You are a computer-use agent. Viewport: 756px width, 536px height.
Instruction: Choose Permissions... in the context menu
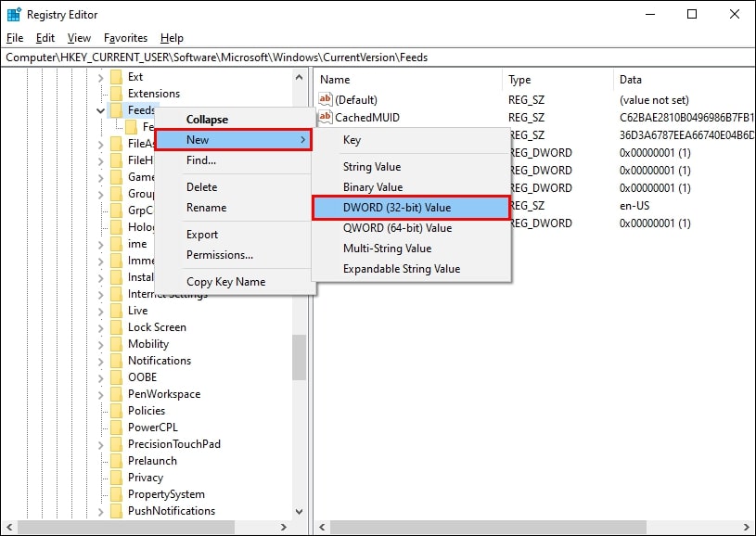coord(235,255)
